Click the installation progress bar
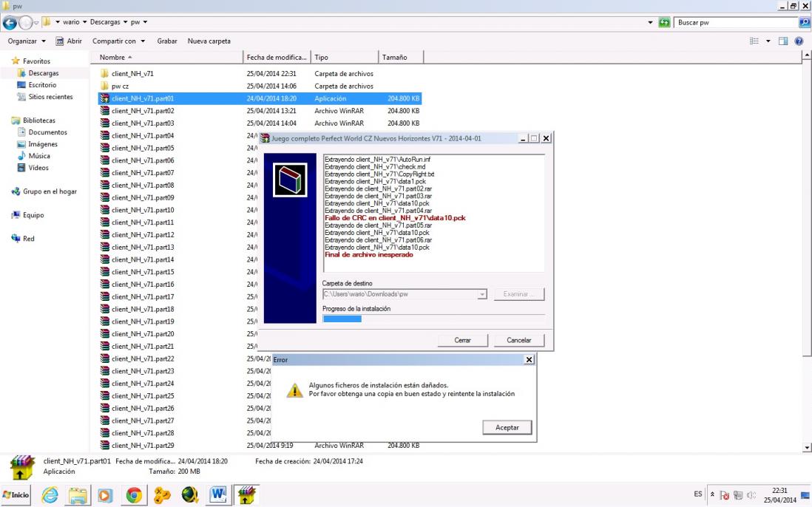Image resolution: width=812 pixels, height=507 pixels. [433, 319]
